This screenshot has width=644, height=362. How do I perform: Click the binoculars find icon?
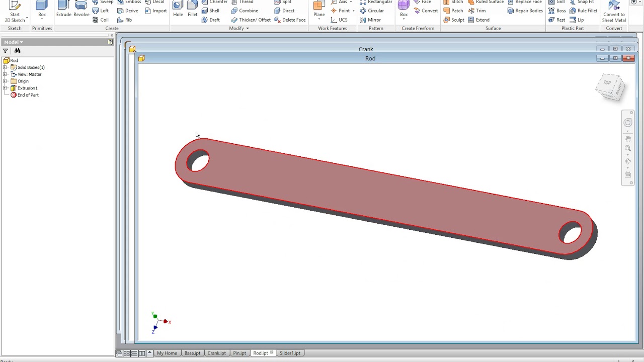coord(18,51)
